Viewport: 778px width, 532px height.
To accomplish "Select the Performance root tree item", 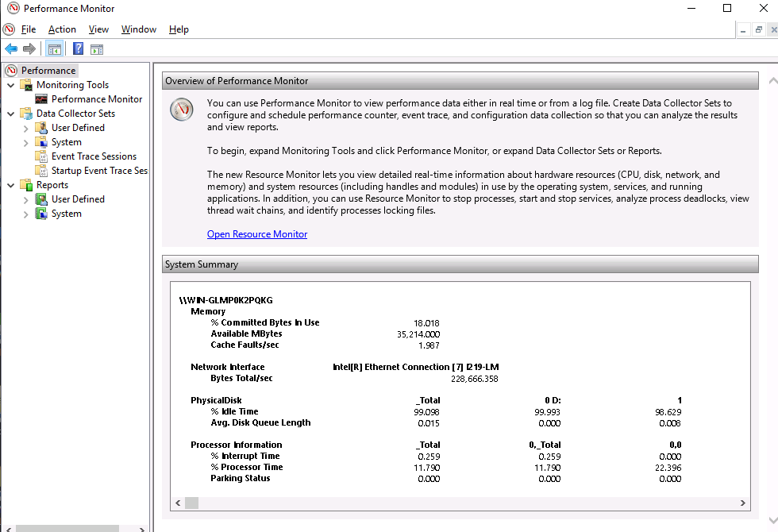I will point(48,71).
